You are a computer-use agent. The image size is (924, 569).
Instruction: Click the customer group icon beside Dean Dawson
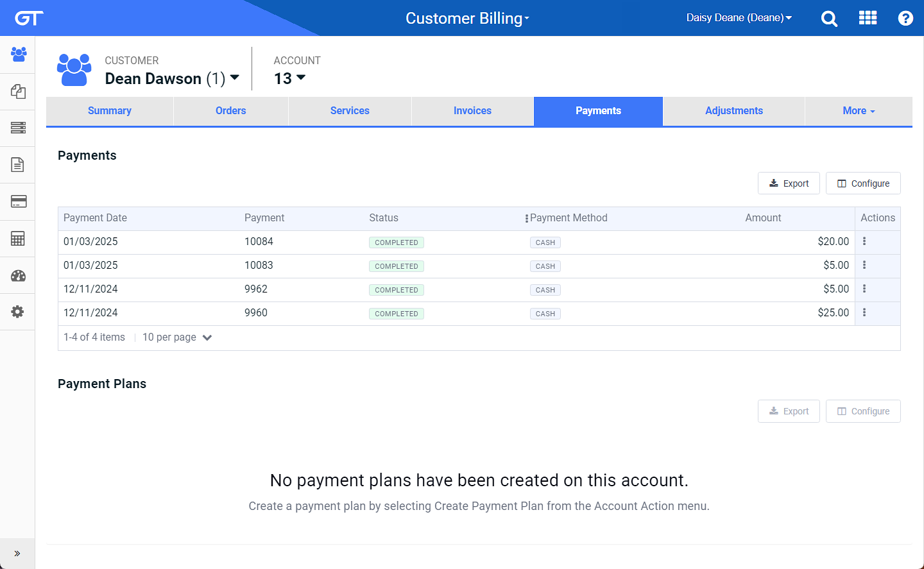pyautogui.click(x=74, y=69)
